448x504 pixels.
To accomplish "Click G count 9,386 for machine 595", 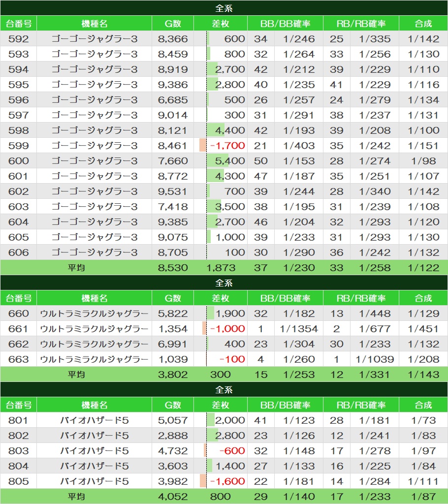I will (173, 85).
